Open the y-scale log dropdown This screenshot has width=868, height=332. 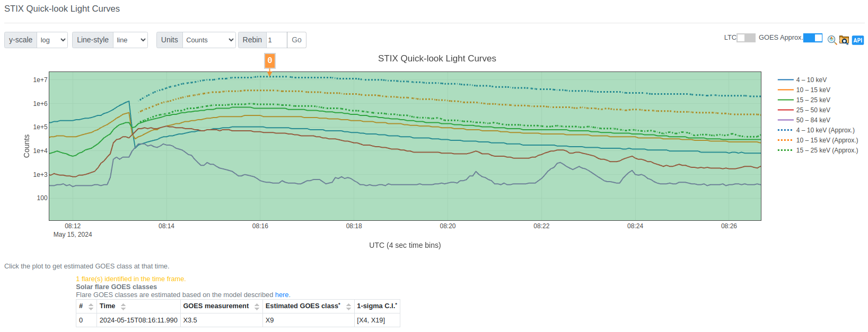(x=52, y=40)
